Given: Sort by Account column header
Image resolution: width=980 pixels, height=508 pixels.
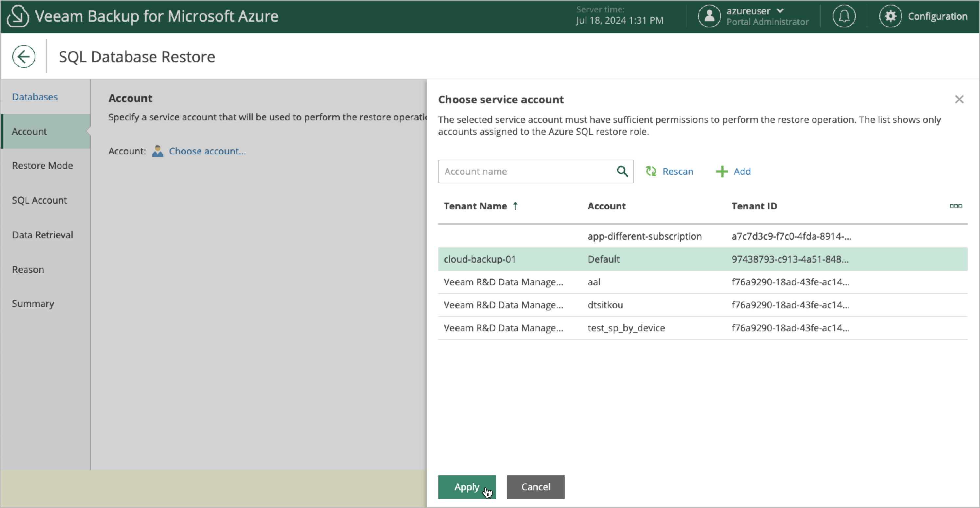Looking at the screenshot, I should point(606,206).
